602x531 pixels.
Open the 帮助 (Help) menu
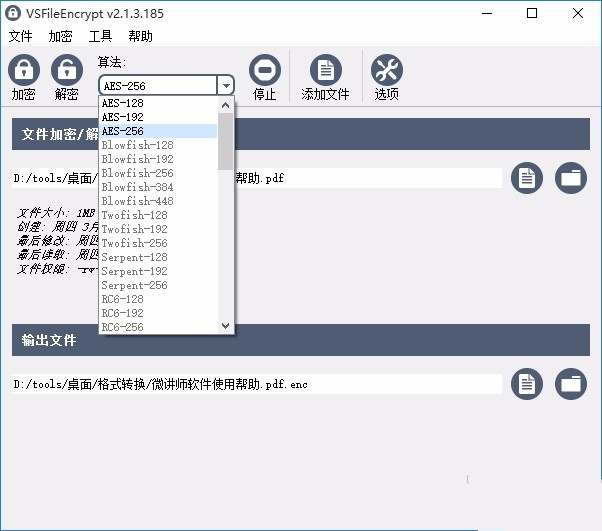140,36
